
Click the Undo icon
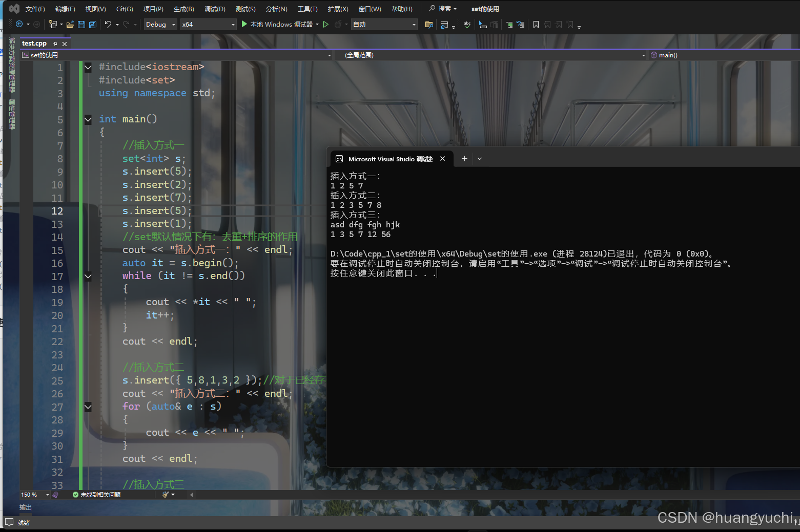(x=108, y=25)
